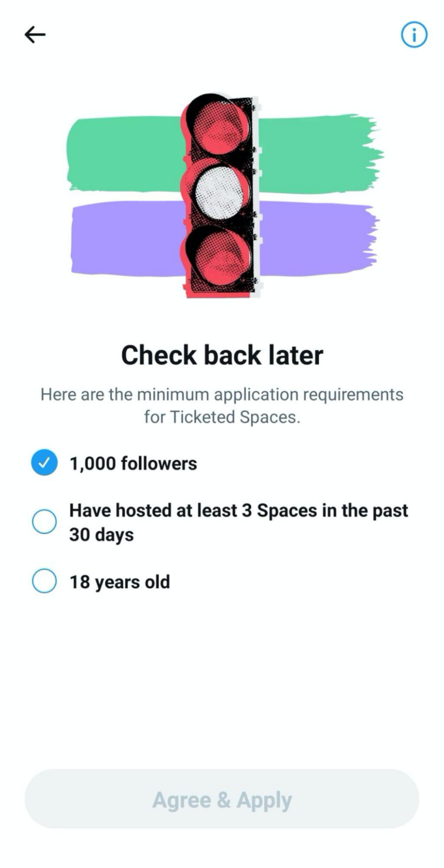Viewport: 444px width, 868px height.
Task: Check the hosted 3 Spaces requirement circle
Action: pyautogui.click(x=44, y=522)
